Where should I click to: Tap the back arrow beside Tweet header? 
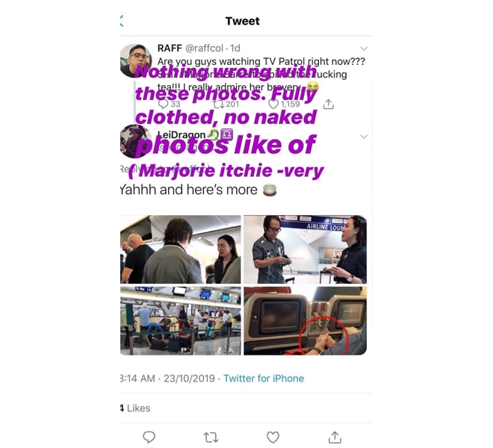[x=122, y=21]
